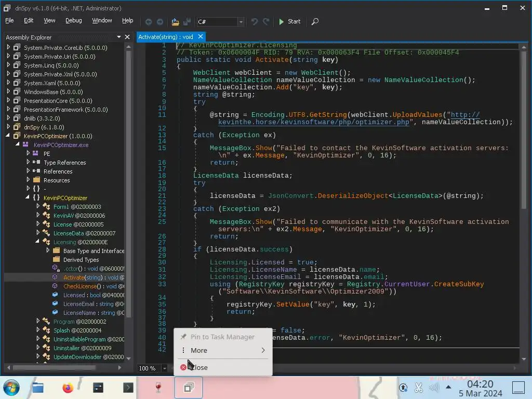This screenshot has width=532, height=399.
Task: Follow the kevinthe.horse optimizer.php URL link
Action: click(x=313, y=122)
